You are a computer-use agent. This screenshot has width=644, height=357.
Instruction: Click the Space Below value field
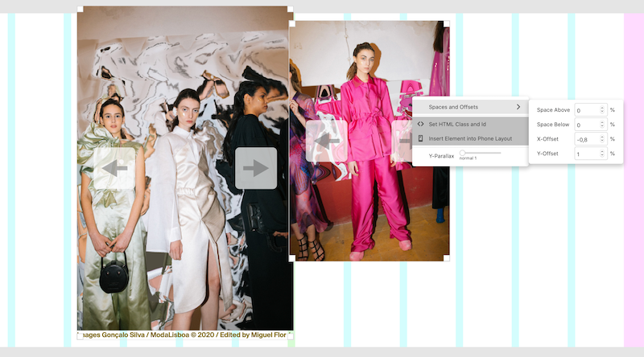(x=585, y=125)
